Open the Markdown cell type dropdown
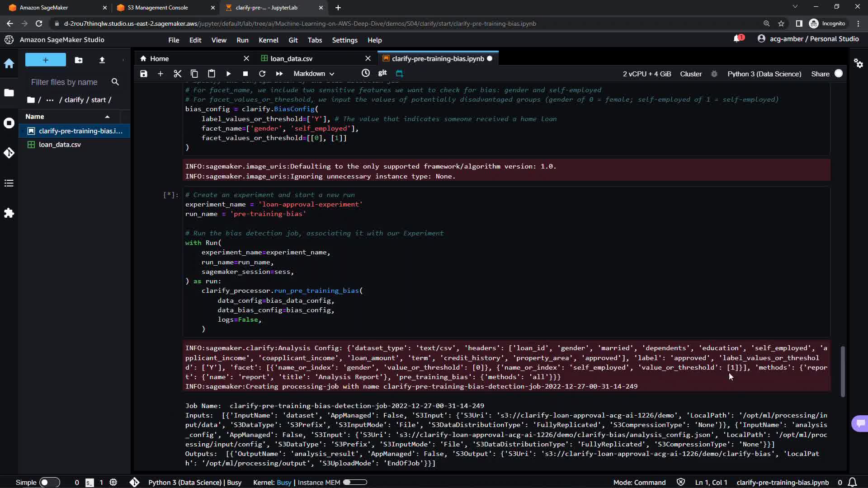The height and width of the screenshot is (488, 868). point(314,74)
